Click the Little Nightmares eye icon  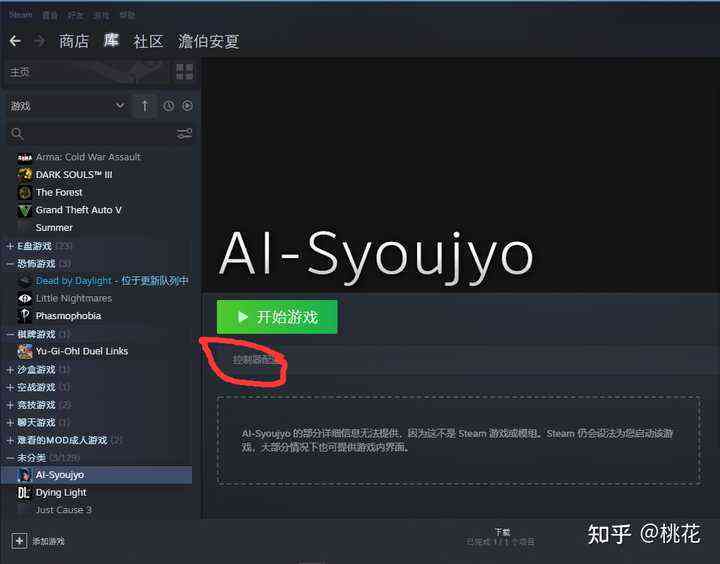pos(25,299)
